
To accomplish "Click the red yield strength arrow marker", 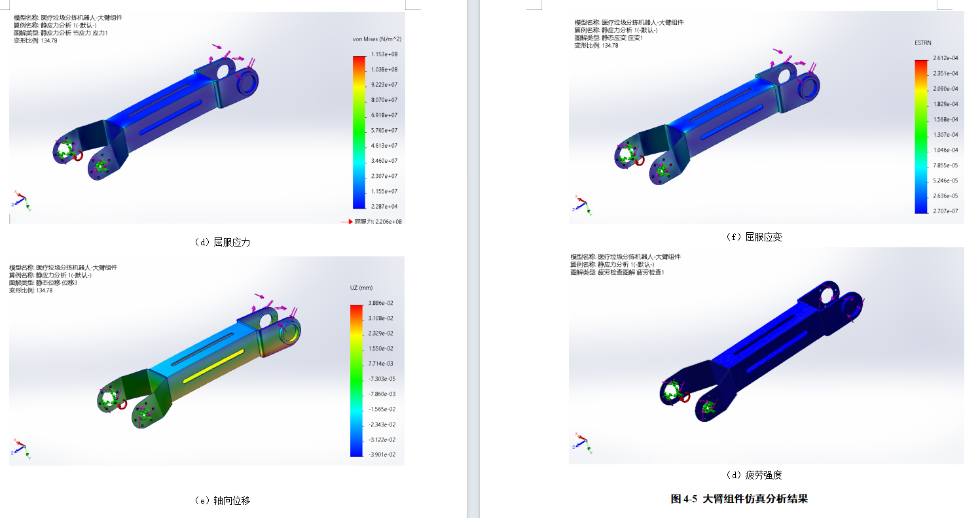I will click(346, 222).
